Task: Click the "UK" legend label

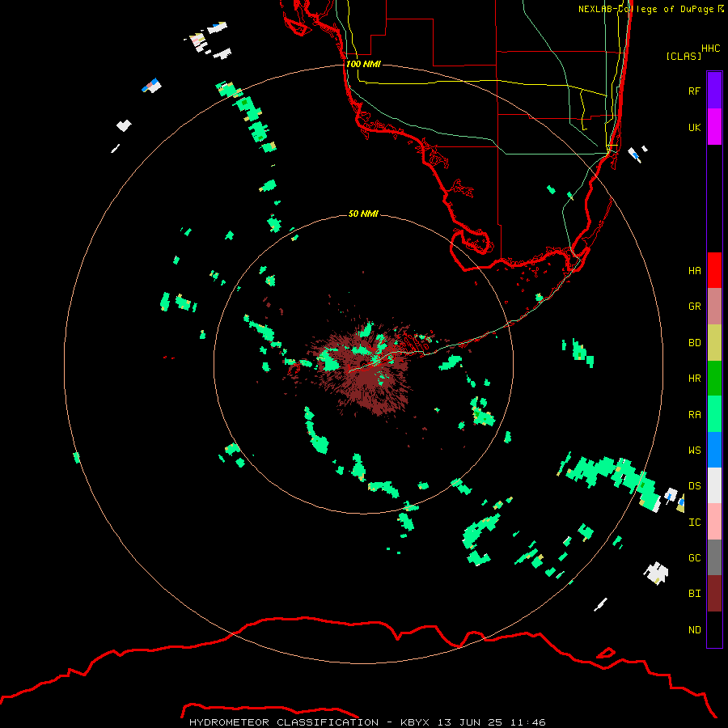Action: coord(694,127)
